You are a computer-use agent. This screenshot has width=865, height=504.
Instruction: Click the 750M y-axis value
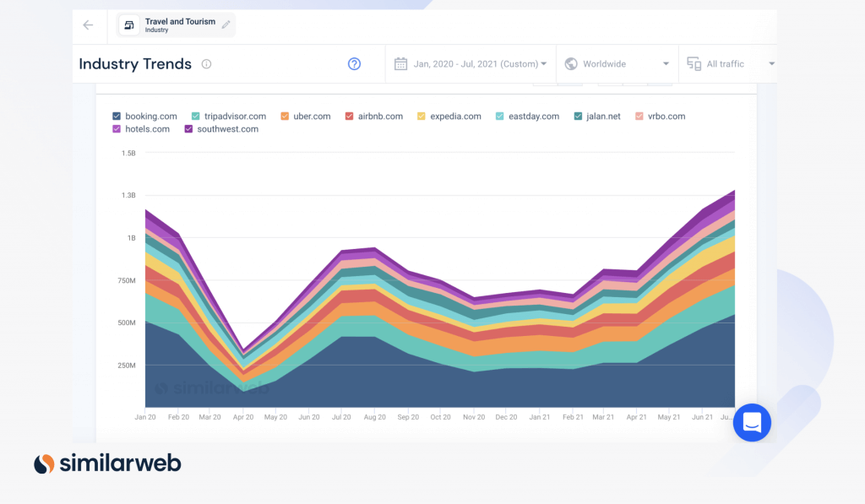(127, 280)
